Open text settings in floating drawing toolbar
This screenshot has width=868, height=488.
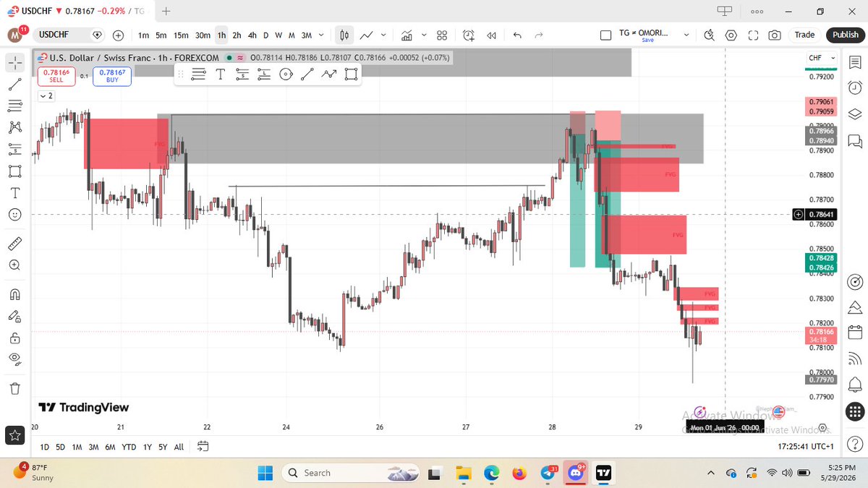coord(220,74)
